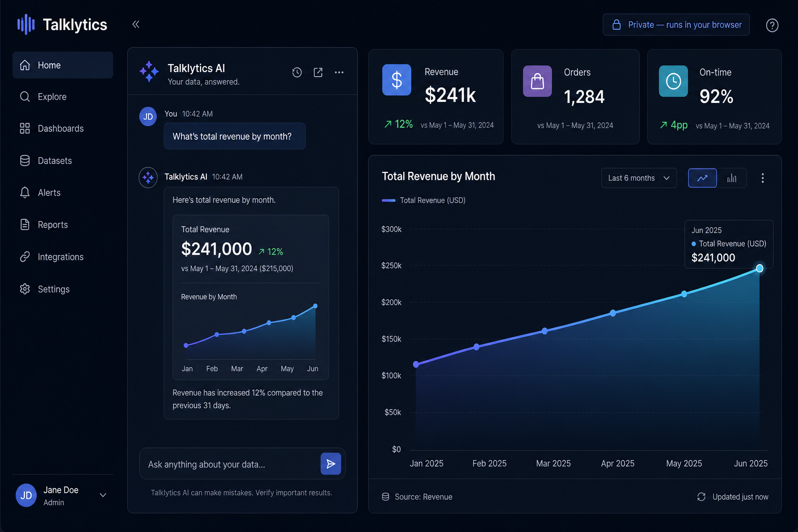This screenshot has height=532, width=798.
Task: Click the Integrations link icon
Action: pos(25,257)
